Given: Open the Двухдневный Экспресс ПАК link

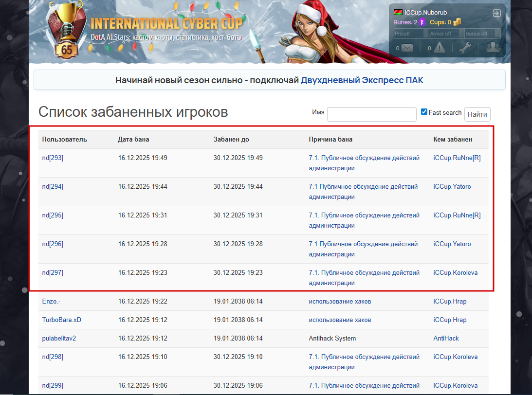Looking at the screenshot, I should tap(362, 80).
